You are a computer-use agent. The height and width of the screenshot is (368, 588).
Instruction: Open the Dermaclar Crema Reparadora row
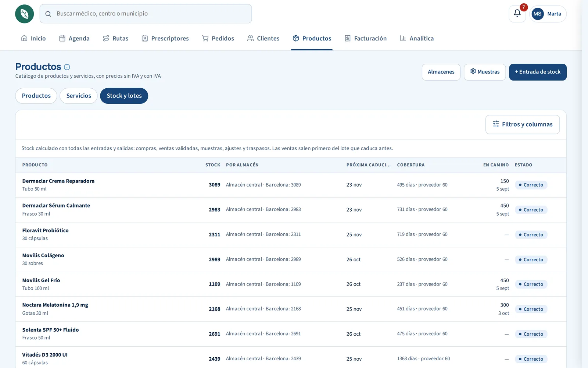point(291,185)
